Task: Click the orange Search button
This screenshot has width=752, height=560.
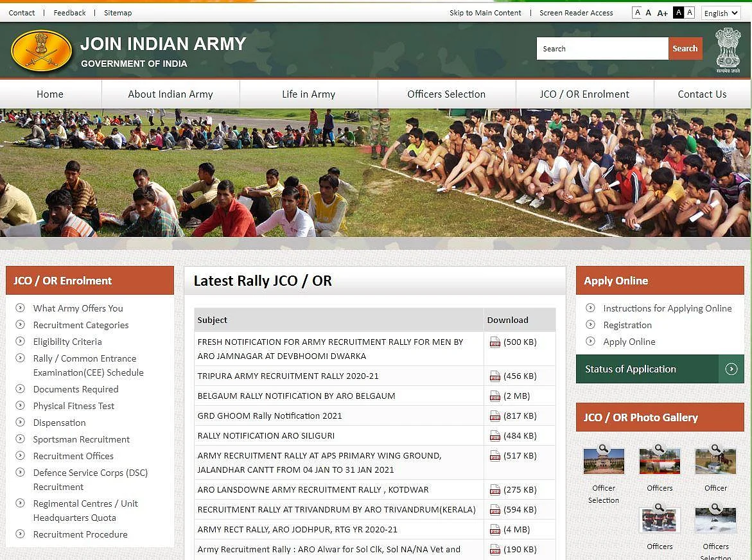Action: [685, 48]
